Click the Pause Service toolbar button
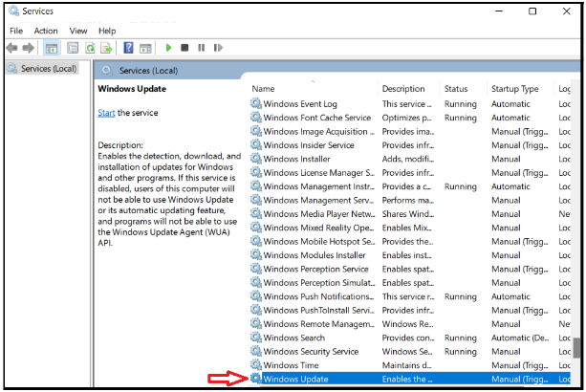This screenshot has height=392, width=586. (x=202, y=48)
